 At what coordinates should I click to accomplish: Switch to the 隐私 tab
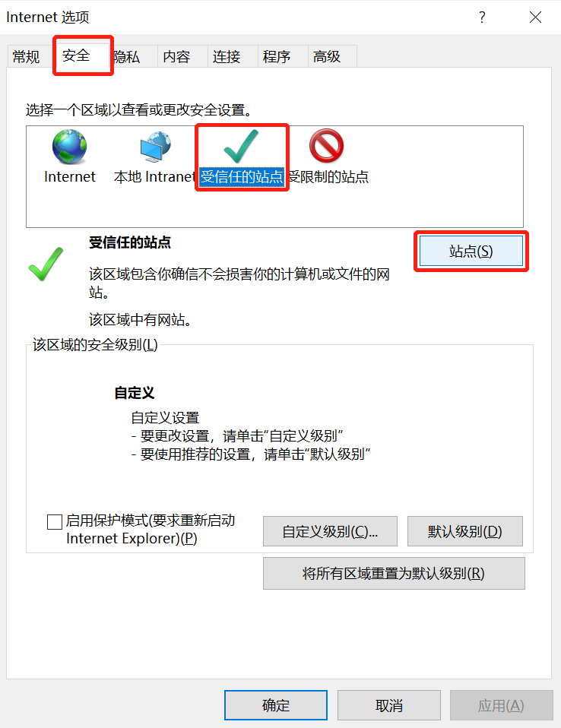point(127,57)
